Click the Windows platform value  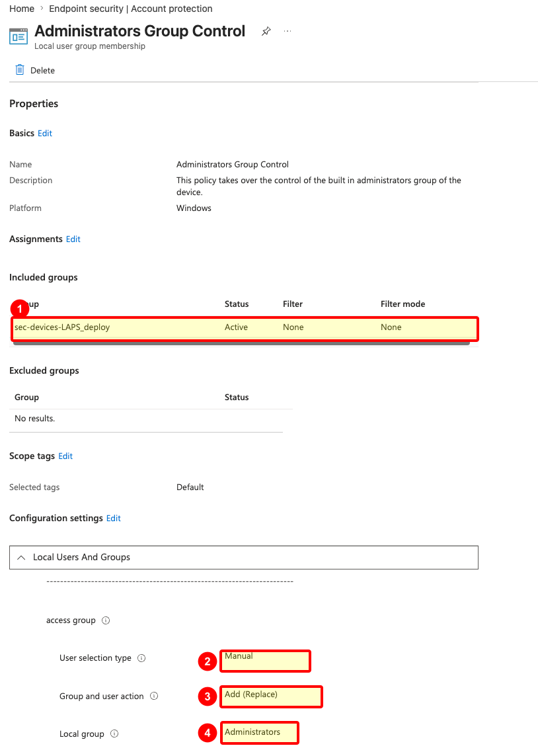click(194, 208)
